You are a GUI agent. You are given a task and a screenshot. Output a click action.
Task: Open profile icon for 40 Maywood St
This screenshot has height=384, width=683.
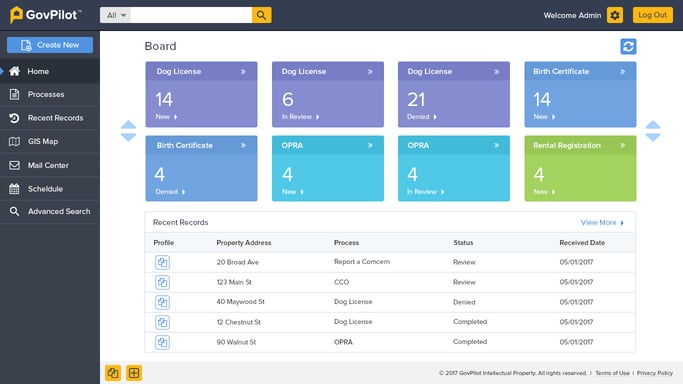pos(162,302)
